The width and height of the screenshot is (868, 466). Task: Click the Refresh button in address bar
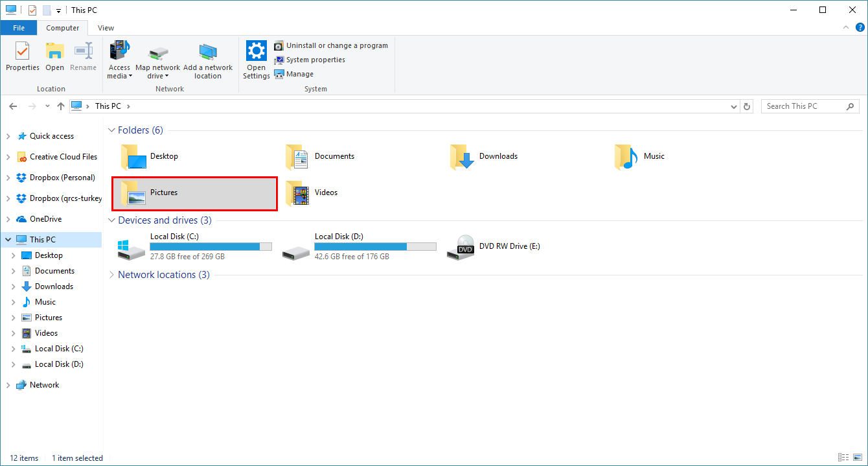point(747,106)
